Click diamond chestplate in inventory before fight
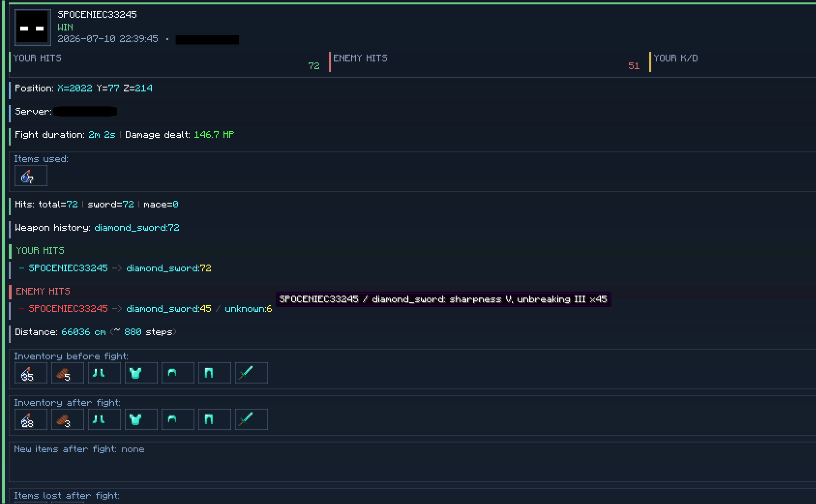The image size is (816, 504). coord(141,373)
